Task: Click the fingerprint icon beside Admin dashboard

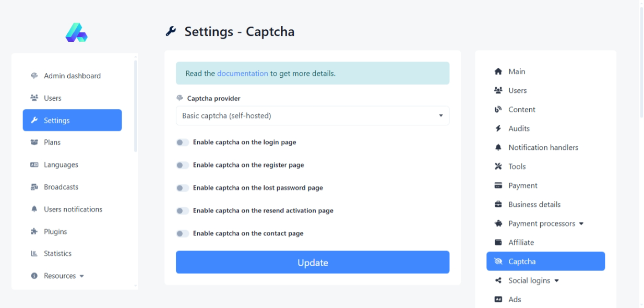Action: tap(34, 76)
